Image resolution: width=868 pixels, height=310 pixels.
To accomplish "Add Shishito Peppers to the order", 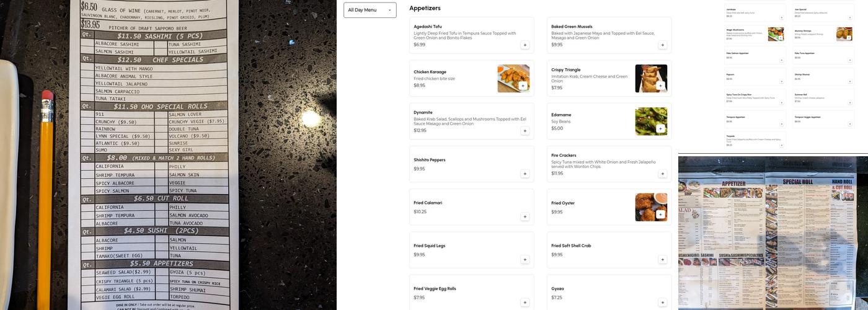I will point(525,174).
